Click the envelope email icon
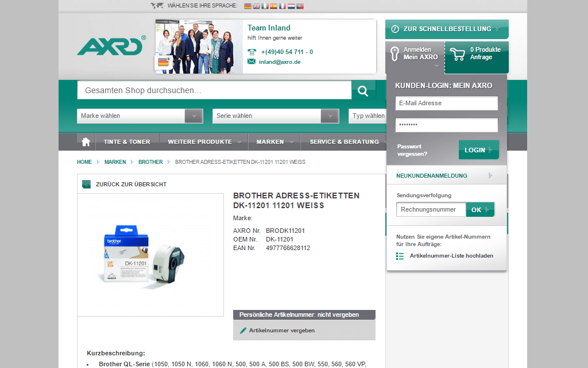 [252, 62]
